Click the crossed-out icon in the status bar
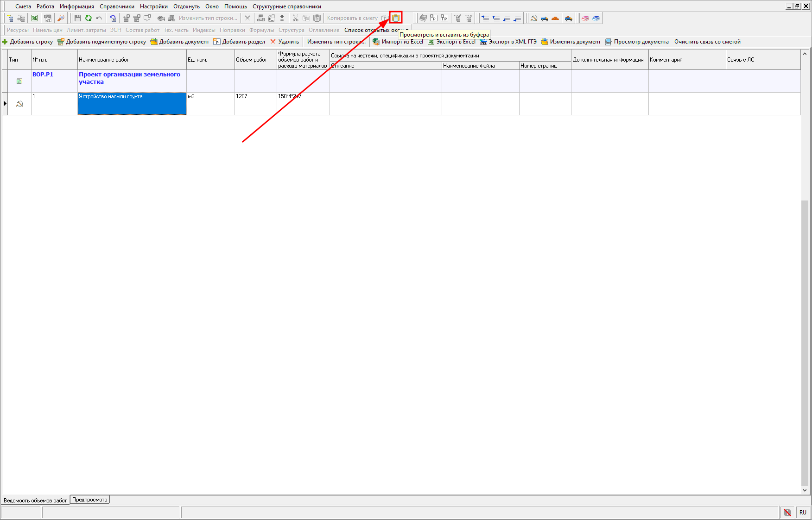 [x=787, y=512]
